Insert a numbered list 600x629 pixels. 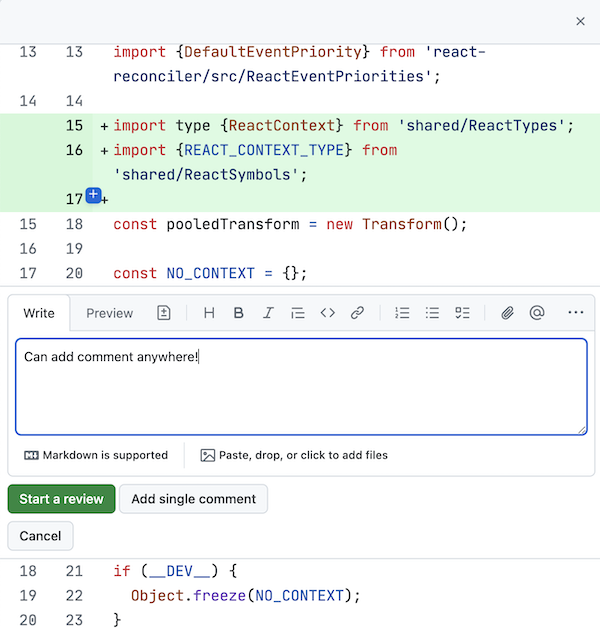402,313
